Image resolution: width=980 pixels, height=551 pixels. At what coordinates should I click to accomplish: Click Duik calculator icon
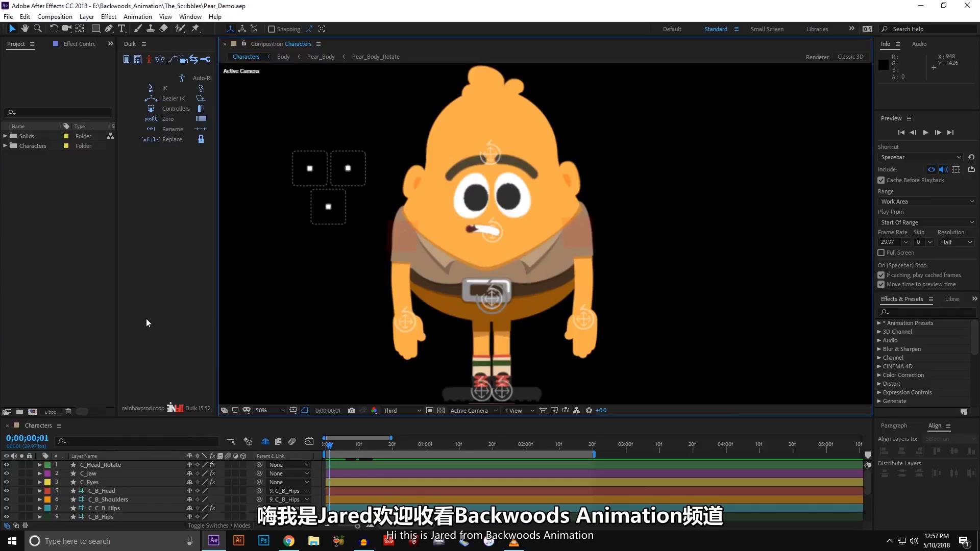coord(138,60)
